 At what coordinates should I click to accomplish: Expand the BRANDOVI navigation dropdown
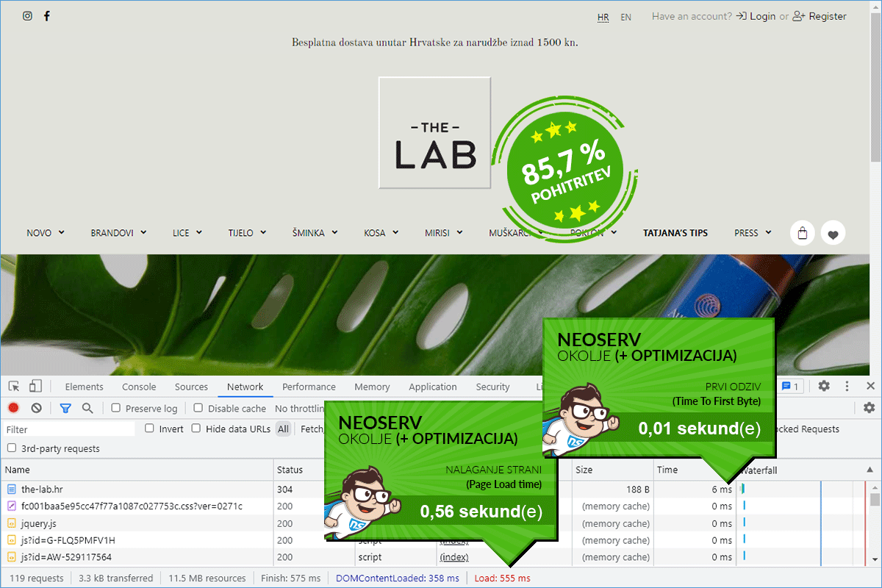[118, 233]
